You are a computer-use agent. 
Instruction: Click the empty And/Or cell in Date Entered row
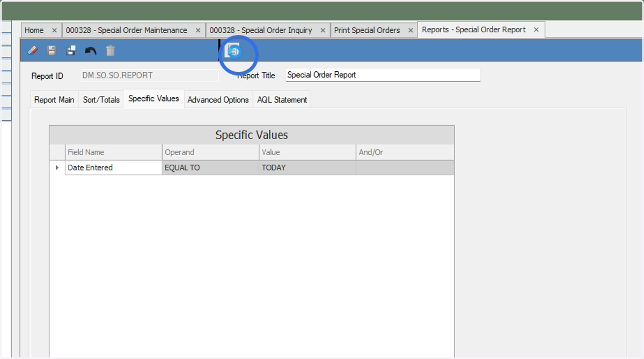pyautogui.click(x=405, y=167)
